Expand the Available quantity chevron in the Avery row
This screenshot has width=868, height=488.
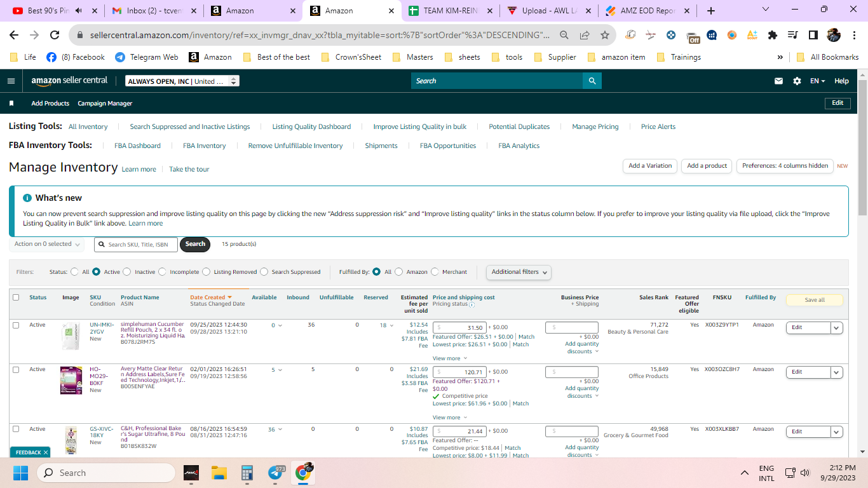[x=280, y=370]
